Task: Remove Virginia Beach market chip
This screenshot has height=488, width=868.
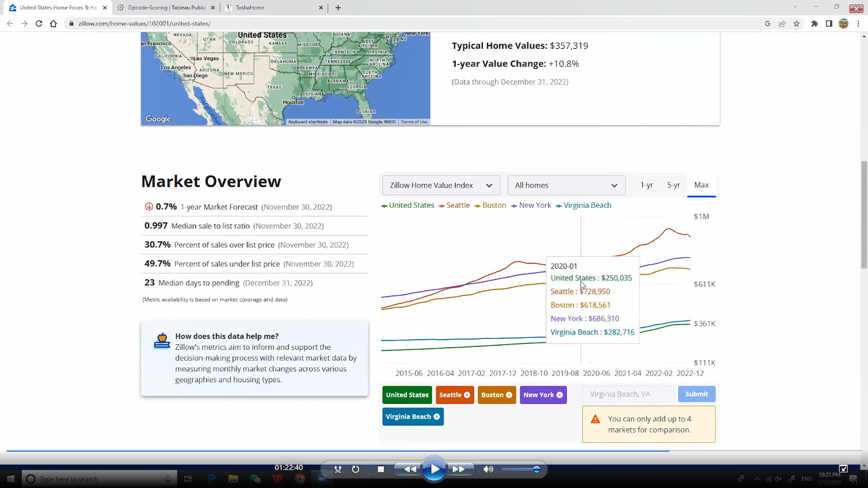Action: click(437, 416)
